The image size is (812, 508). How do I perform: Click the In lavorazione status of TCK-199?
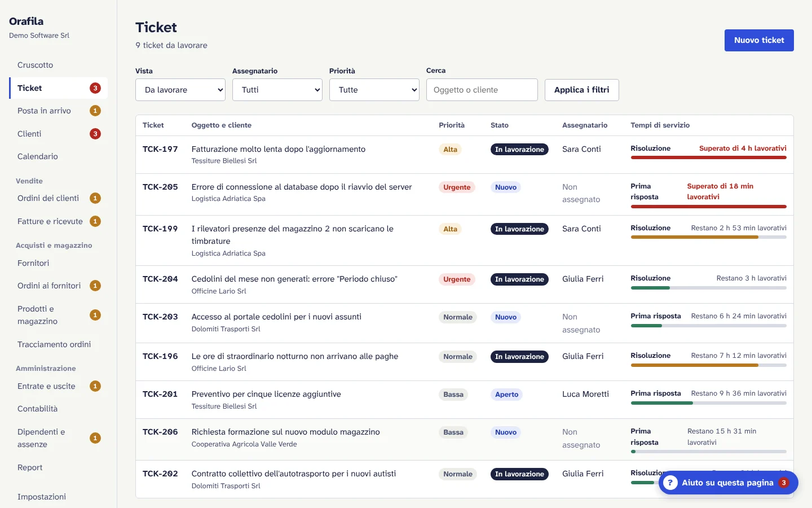click(519, 229)
